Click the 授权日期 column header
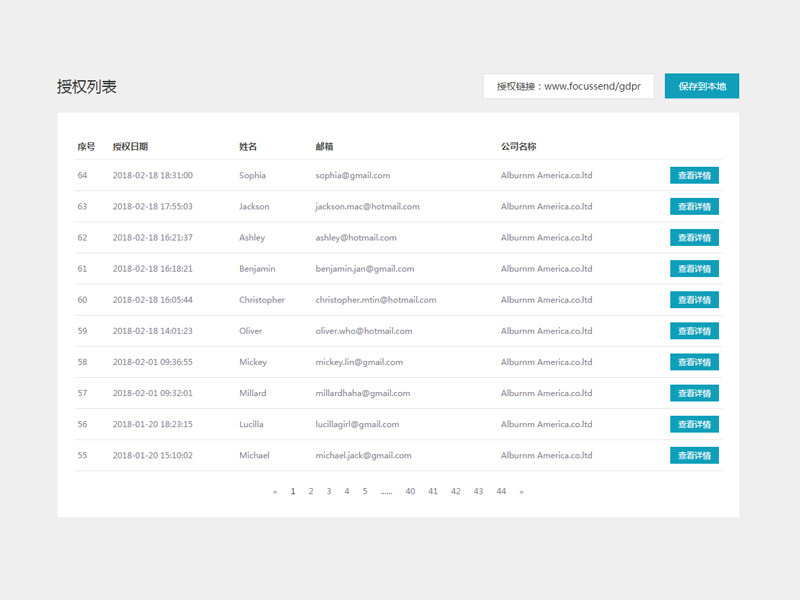 [x=130, y=147]
